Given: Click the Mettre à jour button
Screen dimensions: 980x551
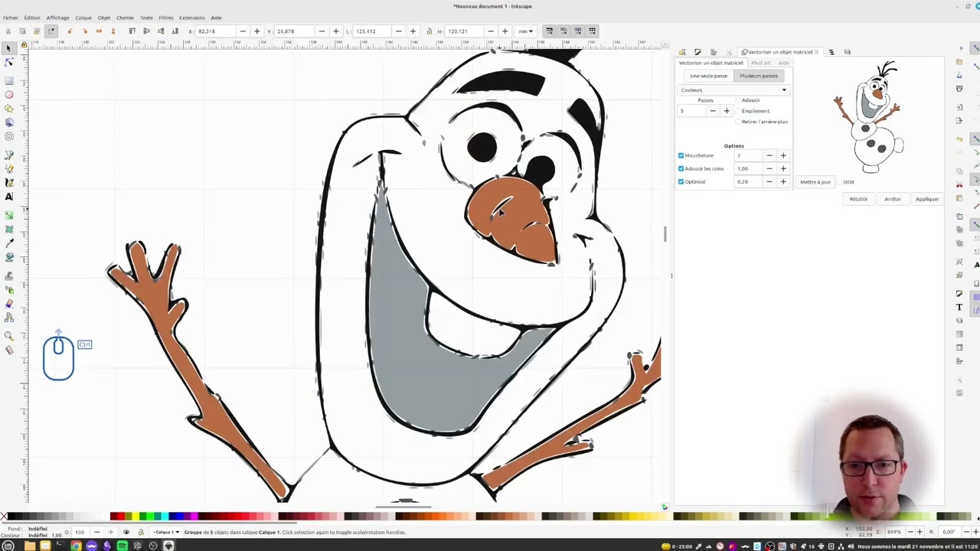Looking at the screenshot, I should [815, 182].
